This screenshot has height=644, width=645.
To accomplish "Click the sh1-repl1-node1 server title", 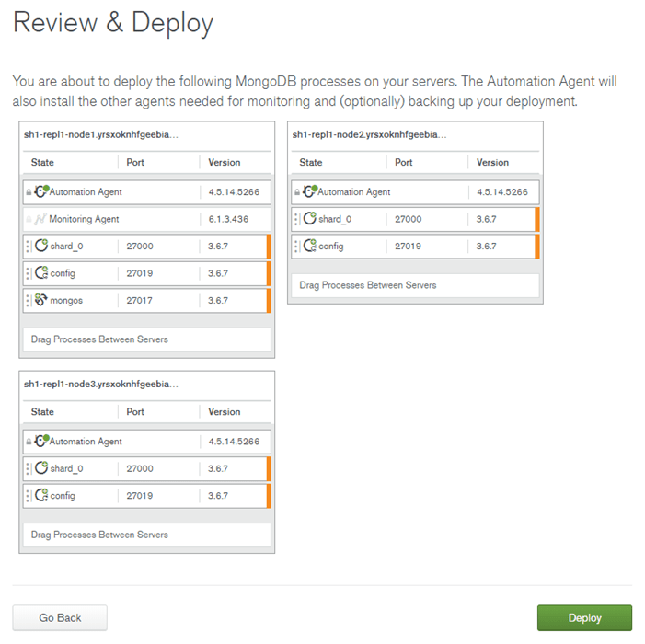I will (101, 134).
